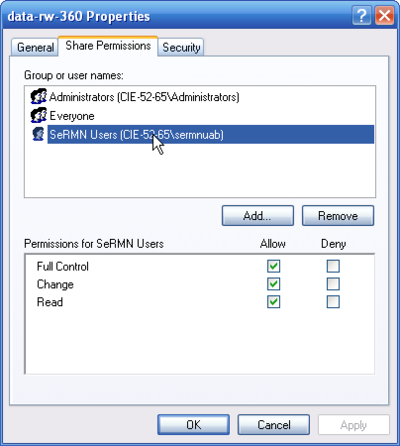Toggle Allow checkbox for Full Control
Screen dimensions: 400x446
pos(273,266)
